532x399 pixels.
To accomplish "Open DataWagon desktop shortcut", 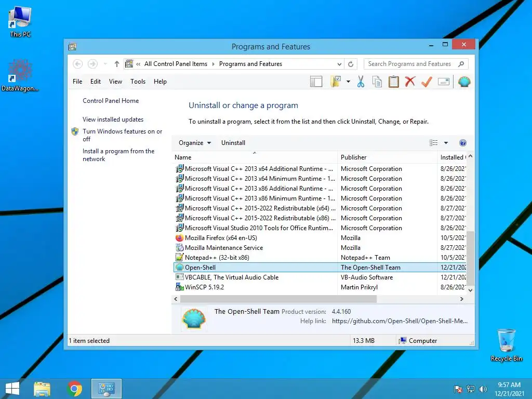I will tap(20, 75).
